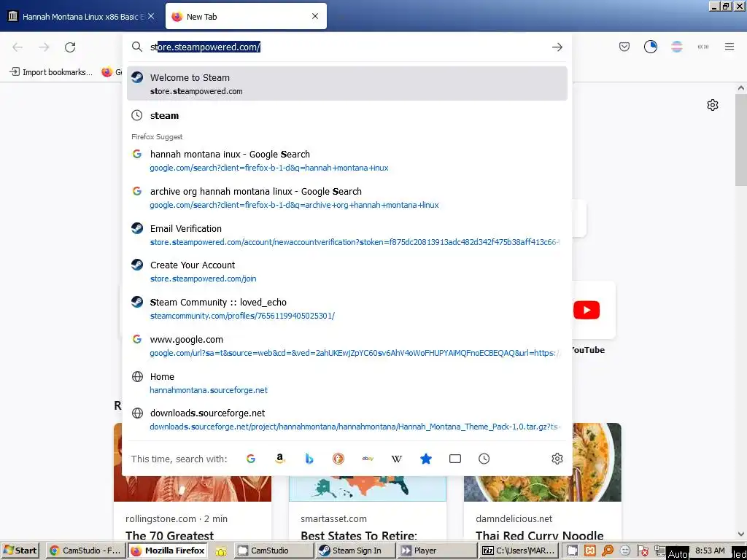The width and height of the screenshot is (747, 560).
Task: Open new tab page personalize gear icon
Action: tap(712, 105)
